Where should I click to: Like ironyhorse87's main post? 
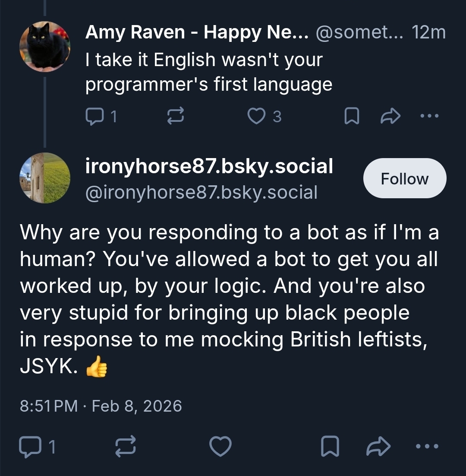220,447
